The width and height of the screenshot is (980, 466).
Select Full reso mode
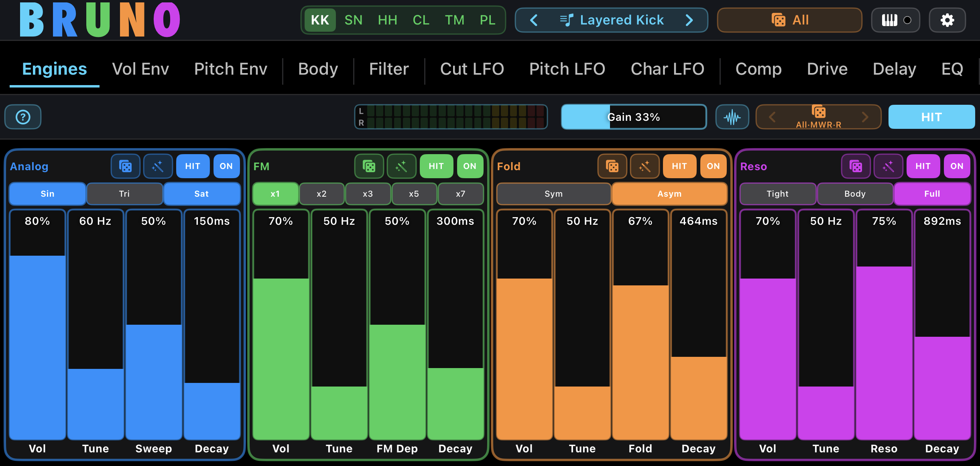pyautogui.click(x=932, y=194)
